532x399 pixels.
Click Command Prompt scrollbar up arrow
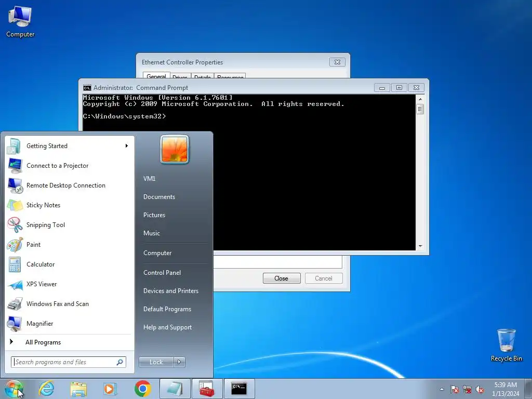point(420,99)
